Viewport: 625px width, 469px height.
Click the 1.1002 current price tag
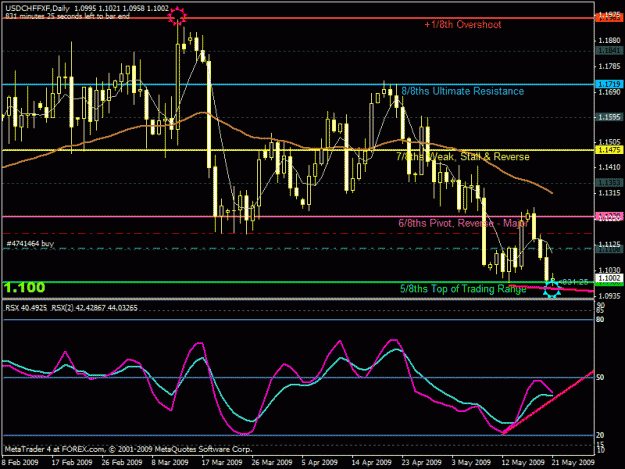point(609,278)
